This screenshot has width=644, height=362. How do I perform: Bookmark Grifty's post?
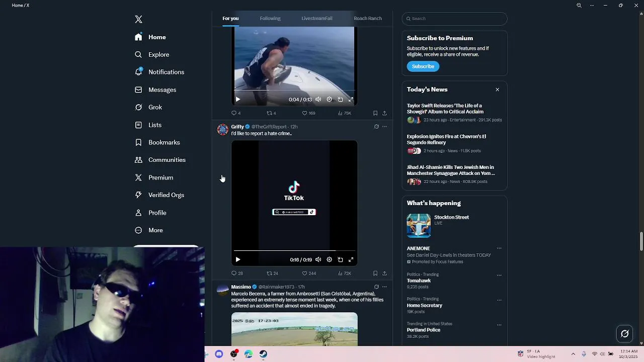pos(375,274)
